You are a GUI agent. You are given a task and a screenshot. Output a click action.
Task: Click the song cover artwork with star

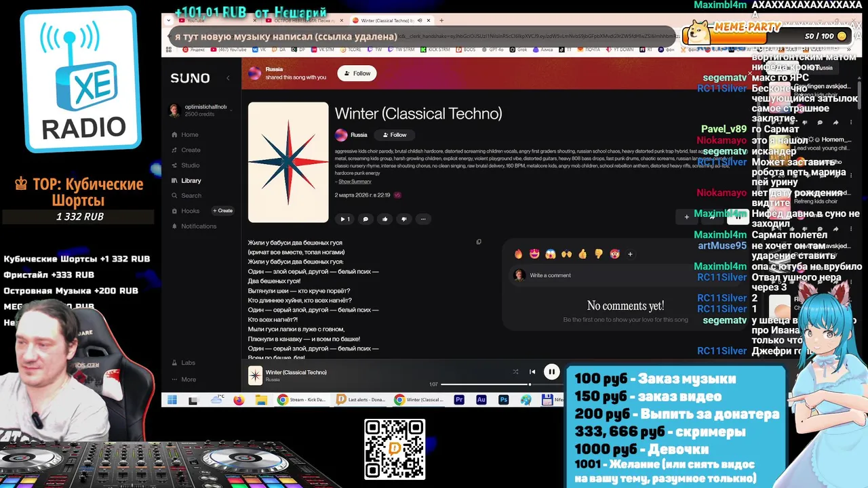(x=288, y=162)
